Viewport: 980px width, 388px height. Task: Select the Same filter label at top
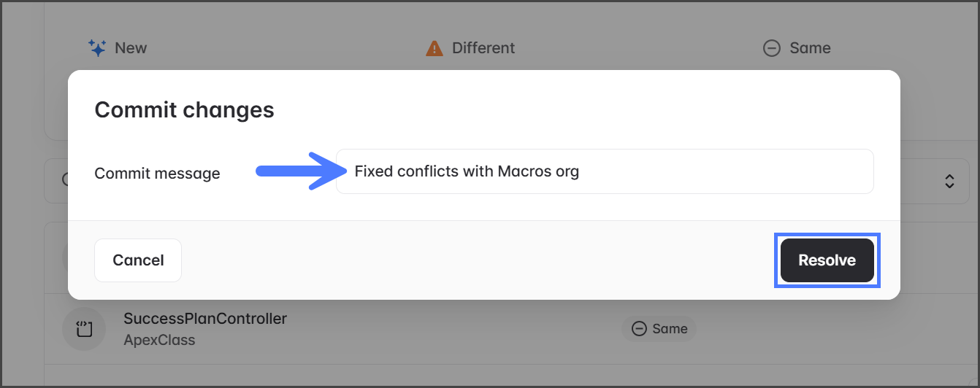(x=810, y=48)
